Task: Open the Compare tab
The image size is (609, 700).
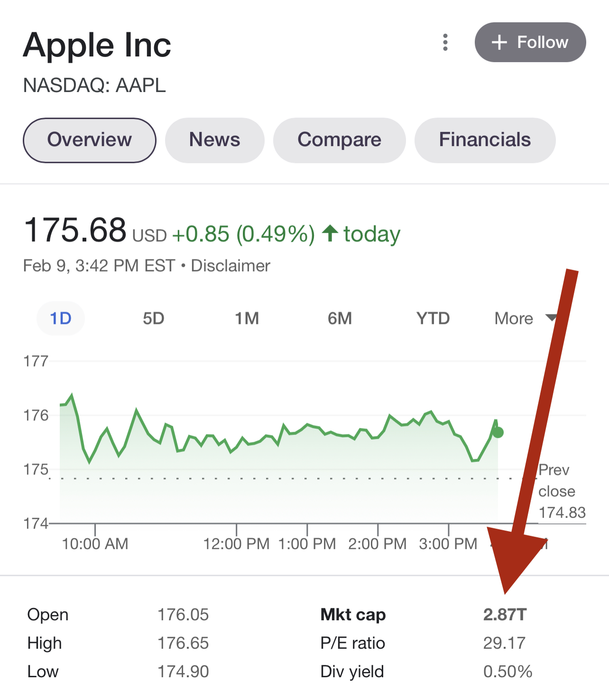Action: (x=339, y=140)
